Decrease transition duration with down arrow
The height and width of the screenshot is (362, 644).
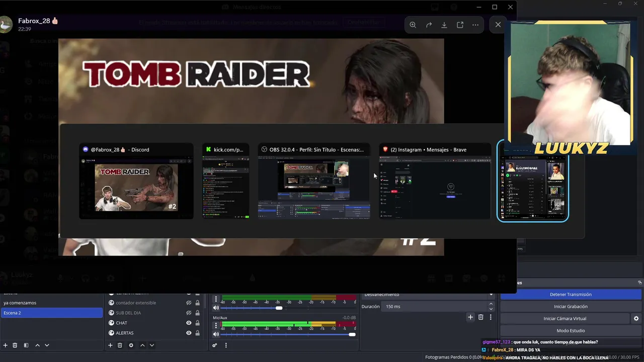(x=491, y=309)
